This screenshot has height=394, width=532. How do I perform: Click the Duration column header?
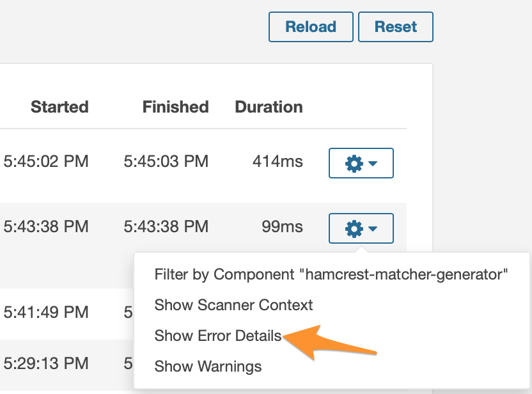coord(269,107)
